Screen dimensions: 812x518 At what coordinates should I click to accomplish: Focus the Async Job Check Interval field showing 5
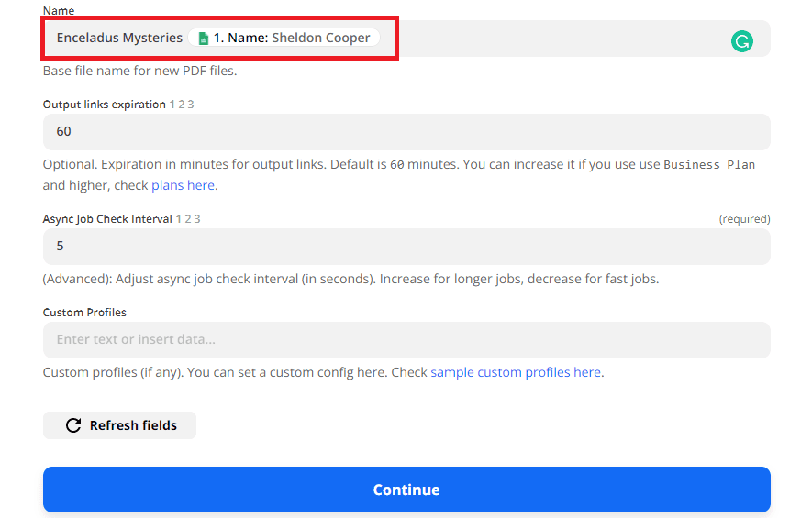406,247
